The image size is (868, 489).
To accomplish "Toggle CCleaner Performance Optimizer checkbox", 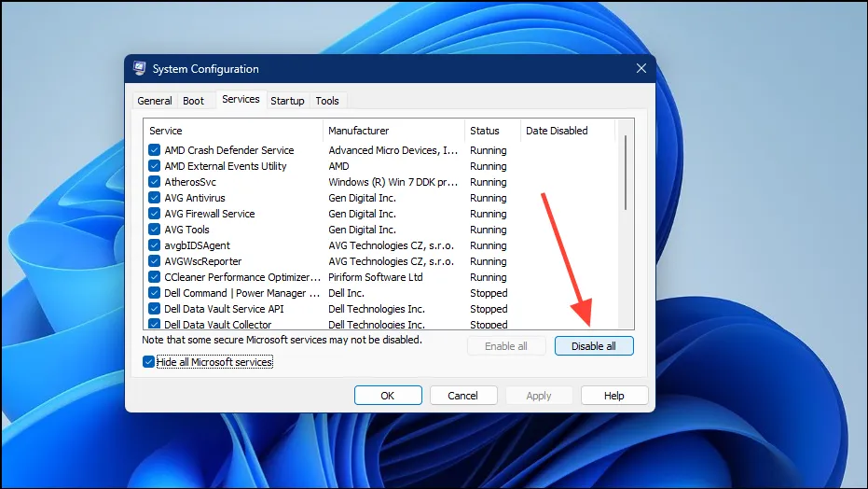I will tap(155, 277).
